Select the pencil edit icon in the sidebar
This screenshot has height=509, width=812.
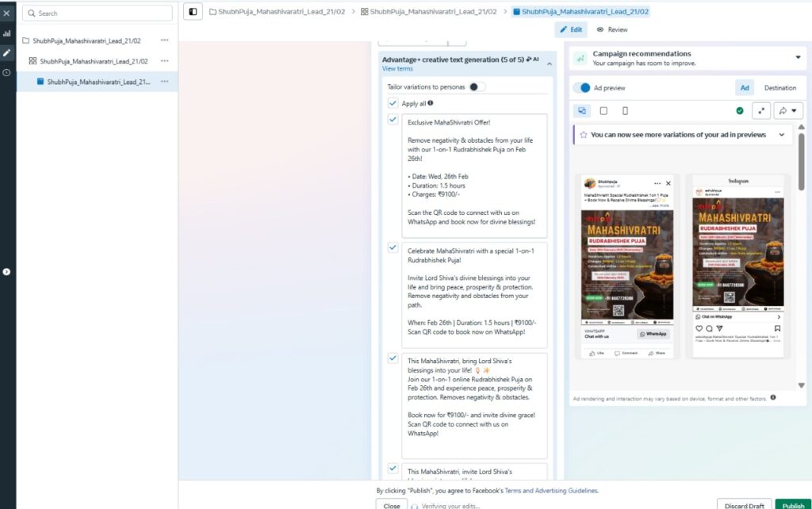tap(6, 53)
